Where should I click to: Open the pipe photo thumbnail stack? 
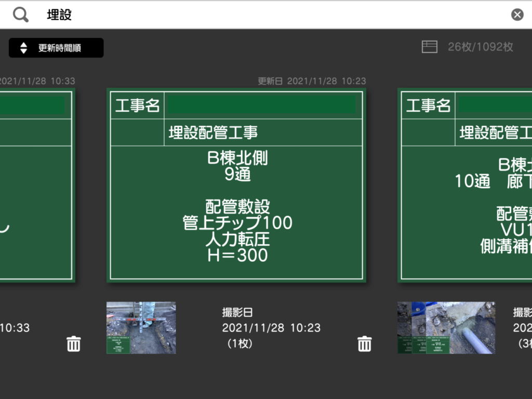446,328
